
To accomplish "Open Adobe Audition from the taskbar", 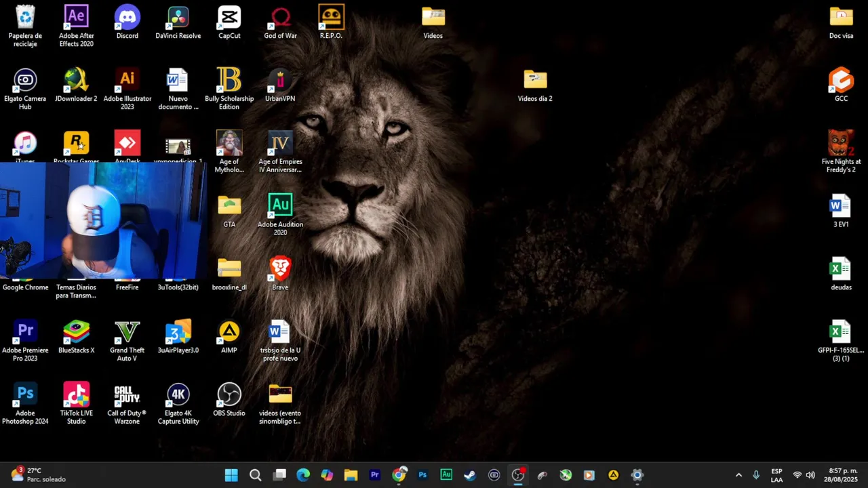I will (446, 475).
